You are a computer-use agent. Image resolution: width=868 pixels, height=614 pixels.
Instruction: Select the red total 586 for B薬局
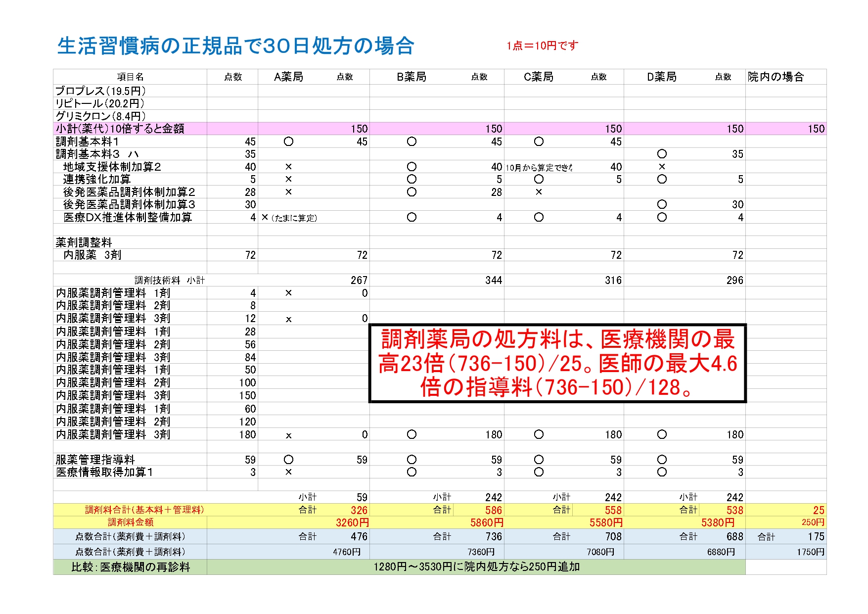(x=494, y=510)
